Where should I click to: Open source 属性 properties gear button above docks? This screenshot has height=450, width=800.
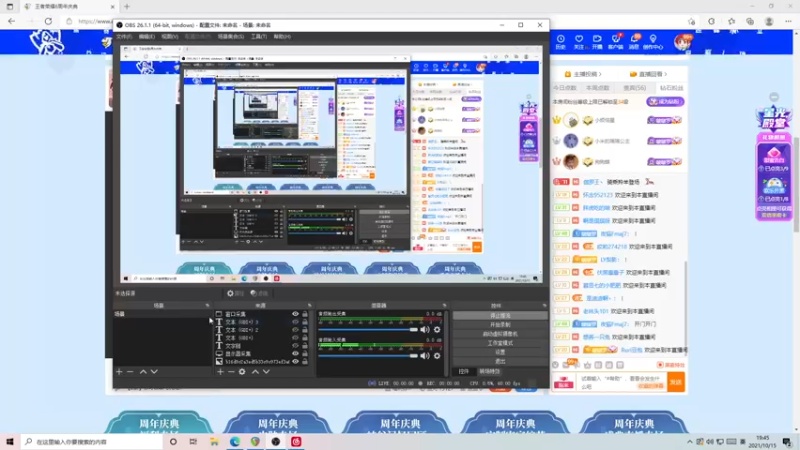(235, 293)
